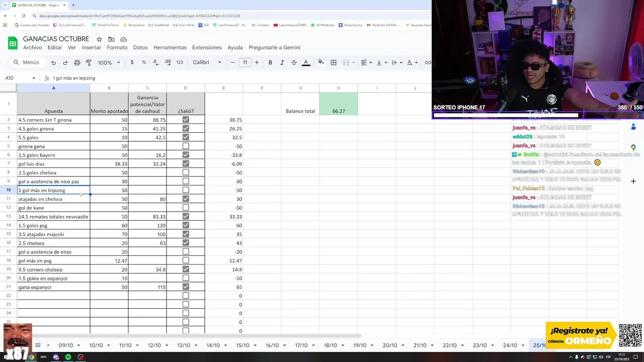Screen dimensions: 644x362
Task: Star the GANACIAS OCTUBRE document
Action: pos(99,39)
